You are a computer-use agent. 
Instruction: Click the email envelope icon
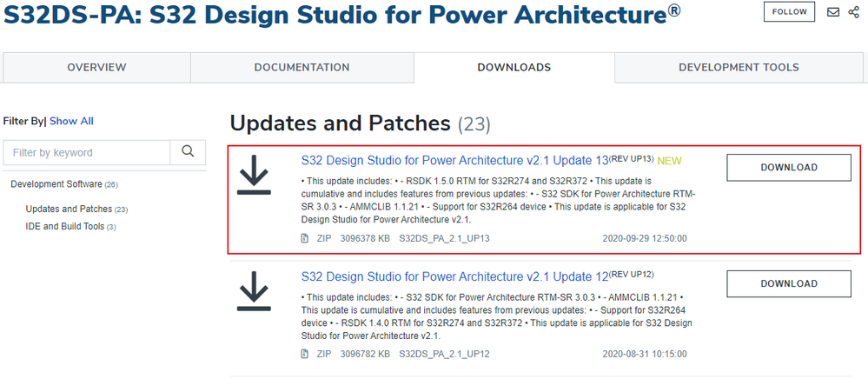(x=833, y=11)
